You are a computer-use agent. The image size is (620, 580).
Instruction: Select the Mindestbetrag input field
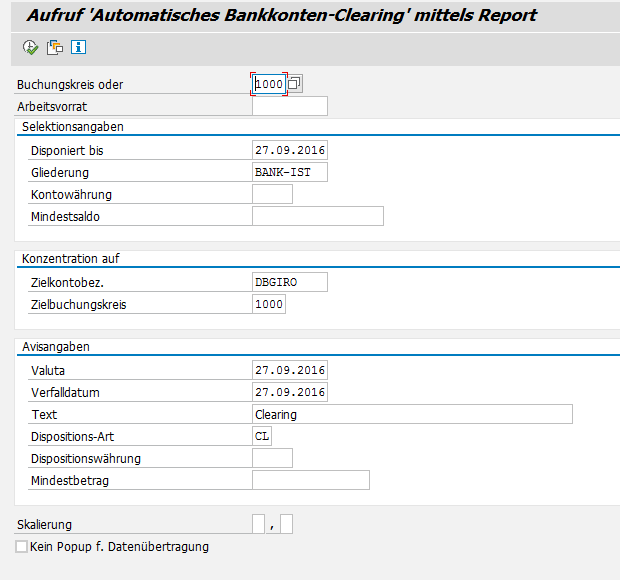(310, 480)
